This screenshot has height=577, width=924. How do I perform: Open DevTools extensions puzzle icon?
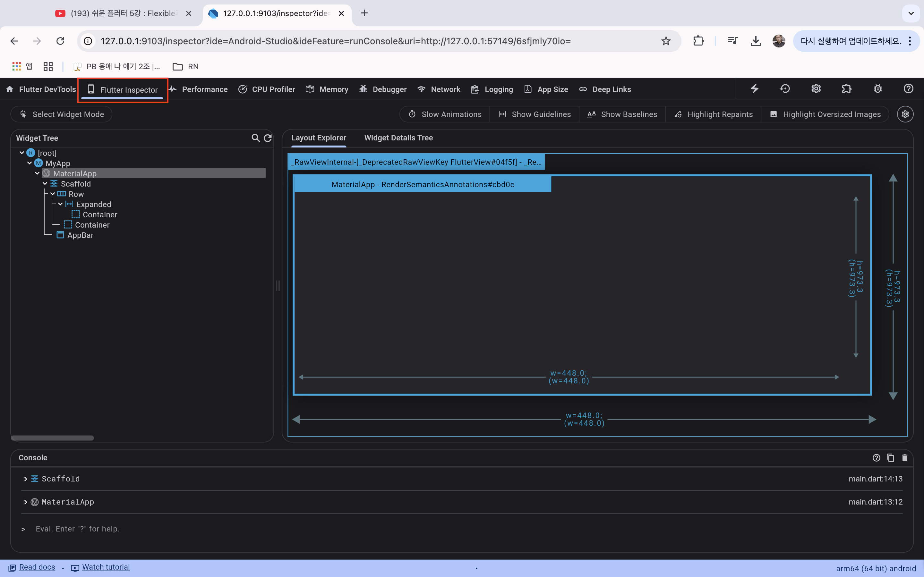click(846, 89)
